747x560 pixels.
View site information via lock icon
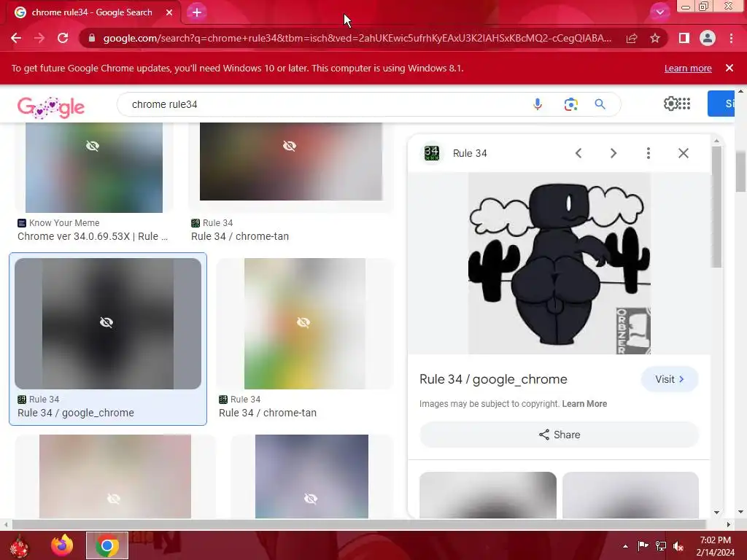(x=92, y=38)
